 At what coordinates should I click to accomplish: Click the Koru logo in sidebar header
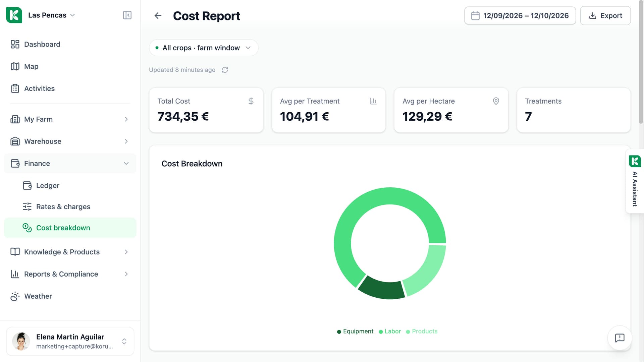(x=14, y=15)
